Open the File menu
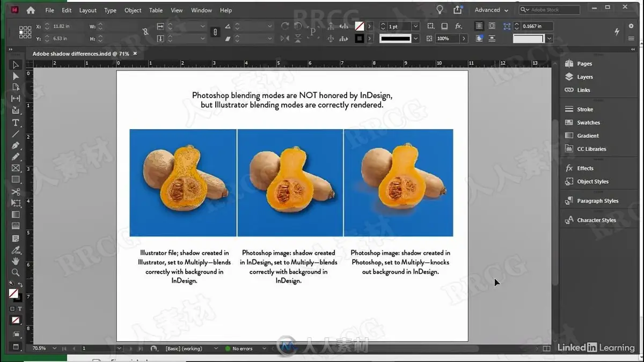Screen dimensions: 644x362 click(x=49, y=10)
